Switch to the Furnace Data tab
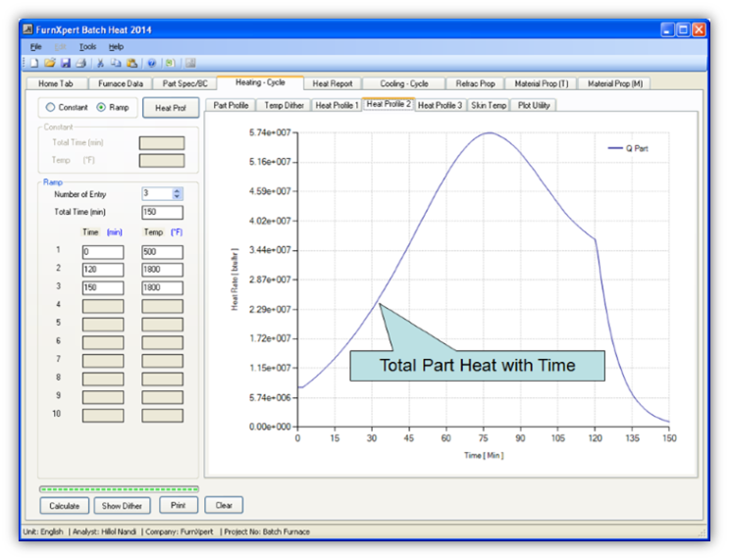The image size is (729, 560). [121, 83]
